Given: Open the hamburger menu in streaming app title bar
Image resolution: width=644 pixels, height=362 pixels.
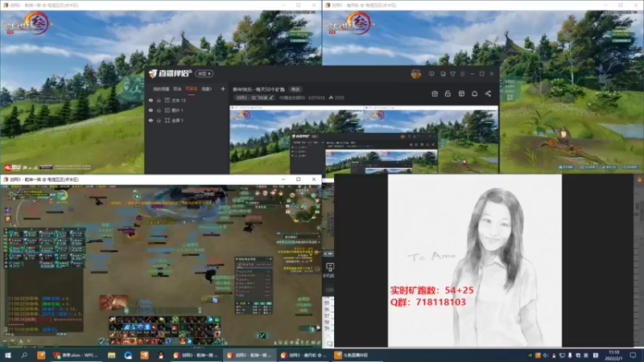Looking at the screenshot, I should pyautogui.click(x=462, y=74).
